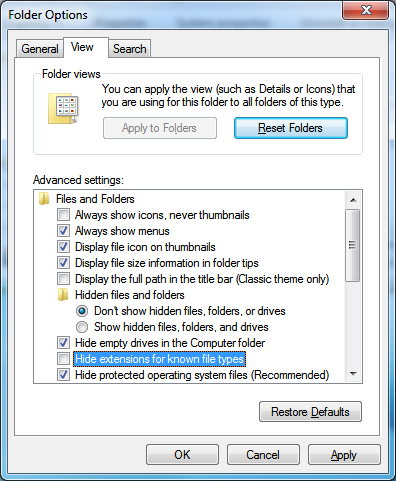Open the Search tab
The height and width of the screenshot is (481, 396).
pos(130,49)
